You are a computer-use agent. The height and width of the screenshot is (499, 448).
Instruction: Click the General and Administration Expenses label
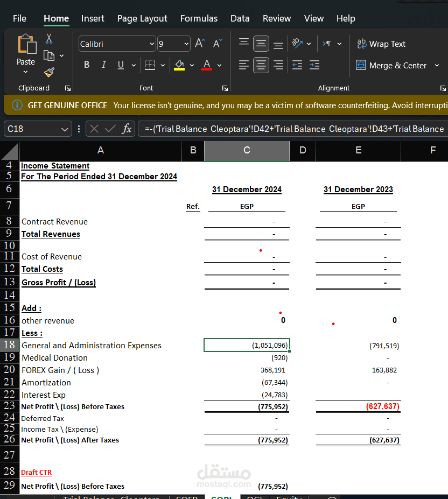click(x=92, y=345)
